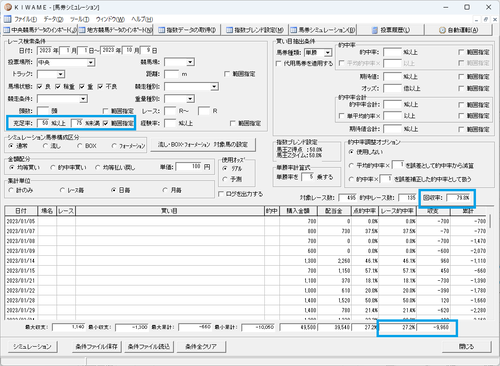
Task: Expand the 投票場所 dropdown
Action: pos(91,62)
